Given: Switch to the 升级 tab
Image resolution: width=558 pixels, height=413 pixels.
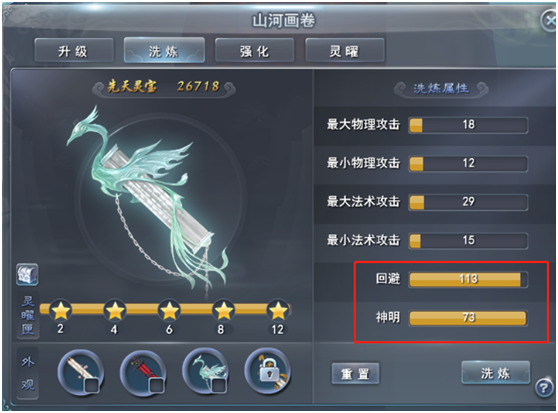Looking at the screenshot, I should [x=74, y=51].
